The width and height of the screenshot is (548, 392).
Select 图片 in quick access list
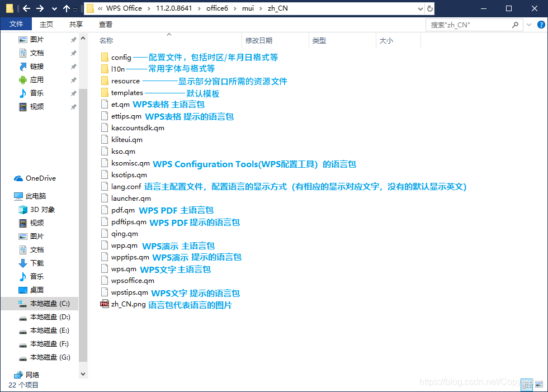[x=37, y=40]
